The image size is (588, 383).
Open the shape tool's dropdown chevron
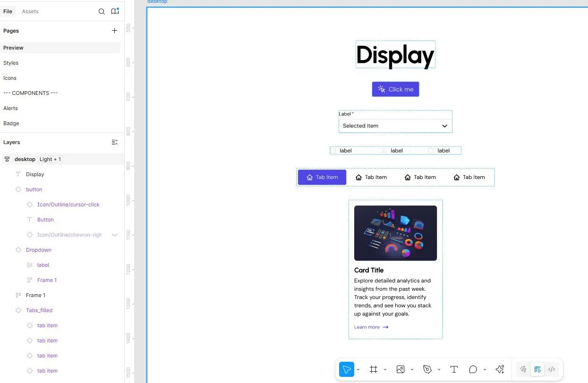click(484, 369)
